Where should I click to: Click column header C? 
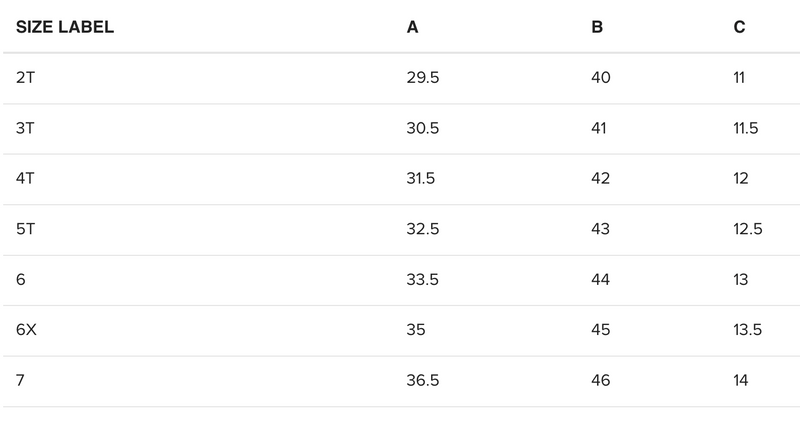pyautogui.click(x=739, y=27)
